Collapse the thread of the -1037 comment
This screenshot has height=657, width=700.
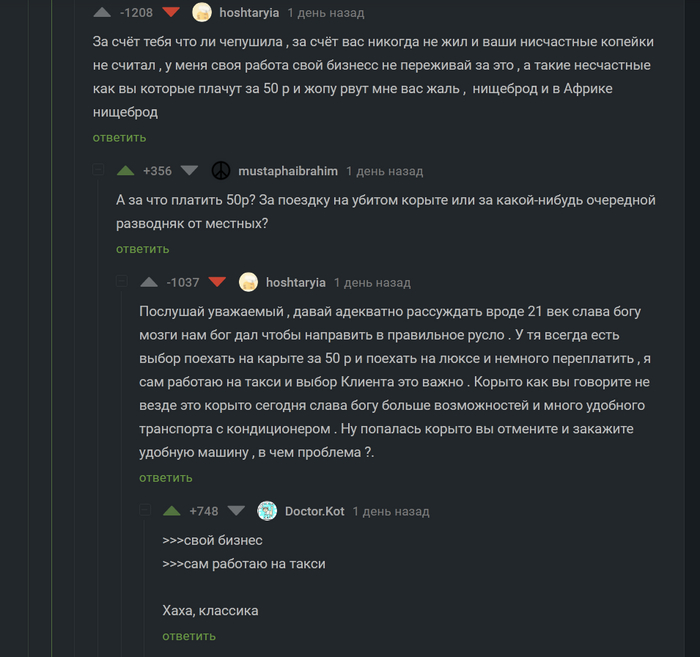click(x=121, y=282)
